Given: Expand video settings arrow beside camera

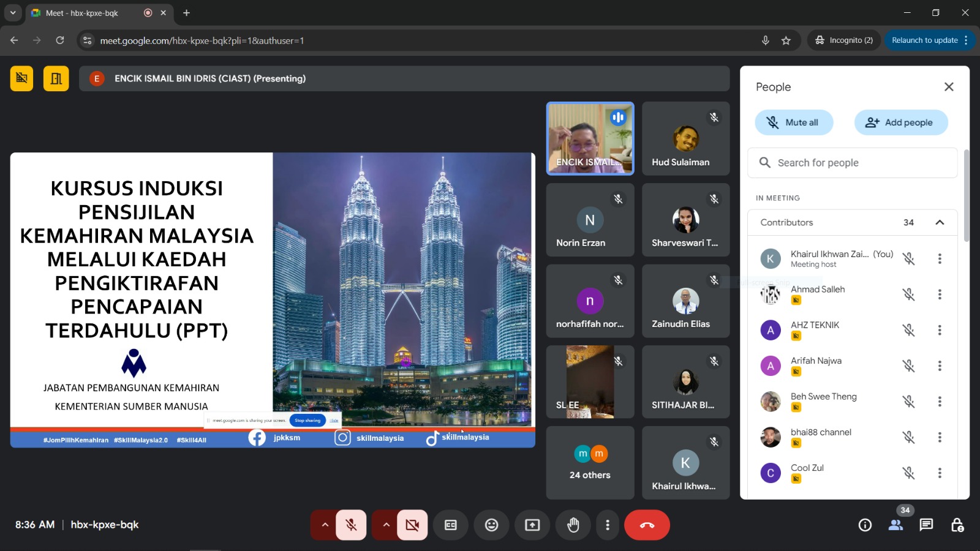Looking at the screenshot, I should 386,525.
